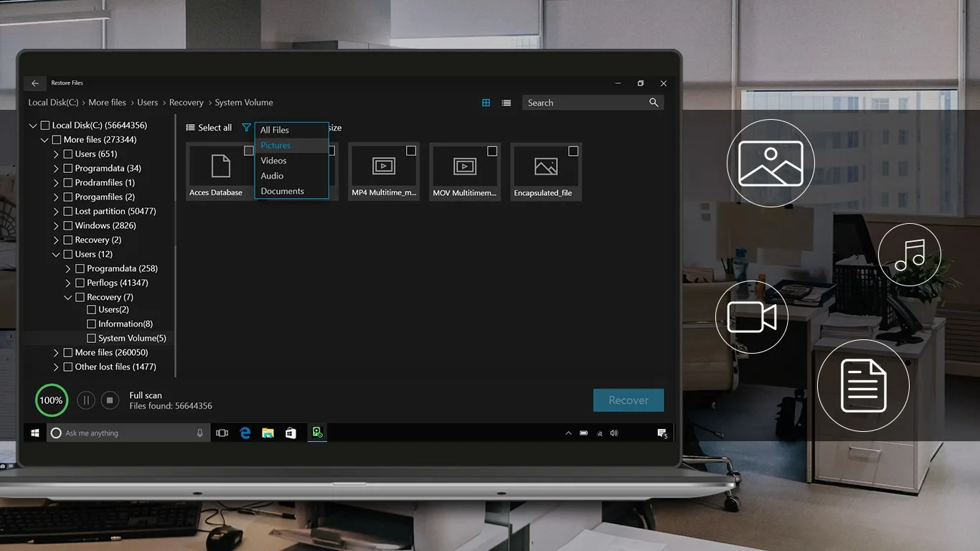Viewport: 980px width, 551px height.
Task: Click the Cortana circle icon
Action: point(56,433)
